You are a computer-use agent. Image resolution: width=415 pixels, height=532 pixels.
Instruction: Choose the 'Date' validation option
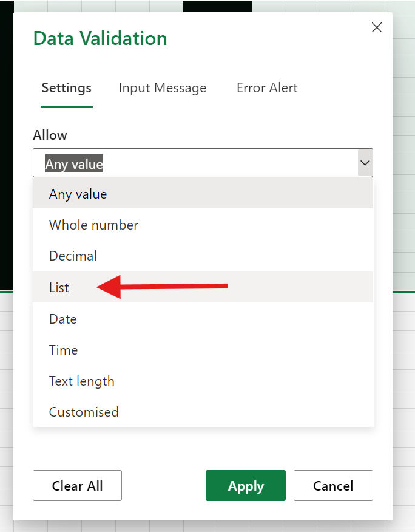(x=203, y=319)
